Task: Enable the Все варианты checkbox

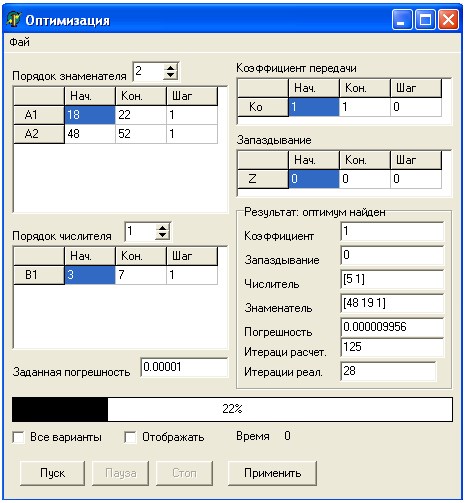Action: coord(18,437)
